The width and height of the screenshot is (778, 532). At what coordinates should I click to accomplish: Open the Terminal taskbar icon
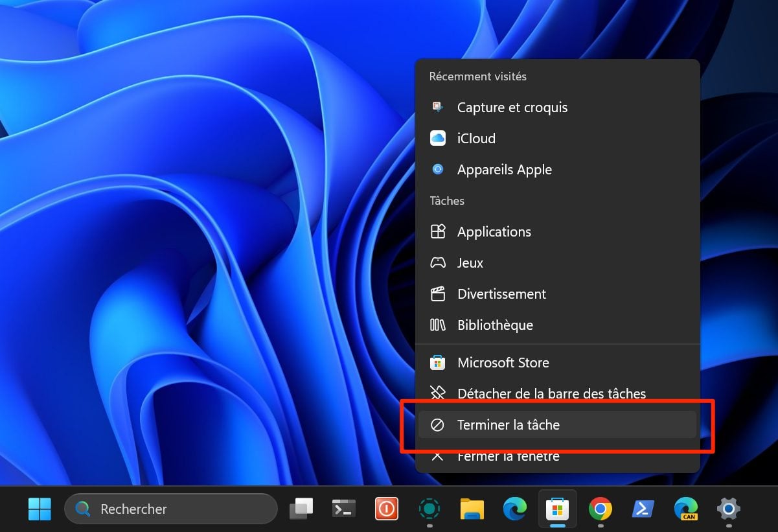(343, 509)
